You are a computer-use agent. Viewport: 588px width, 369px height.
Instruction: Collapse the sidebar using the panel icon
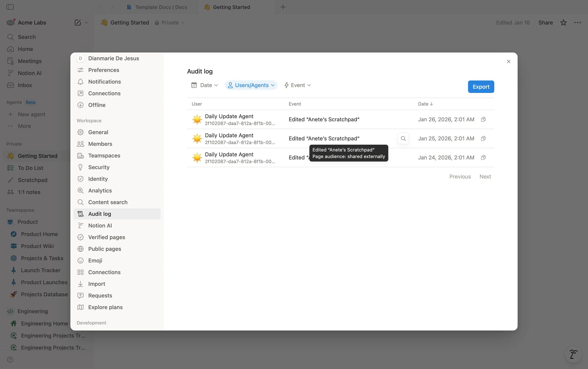[x=10, y=7]
